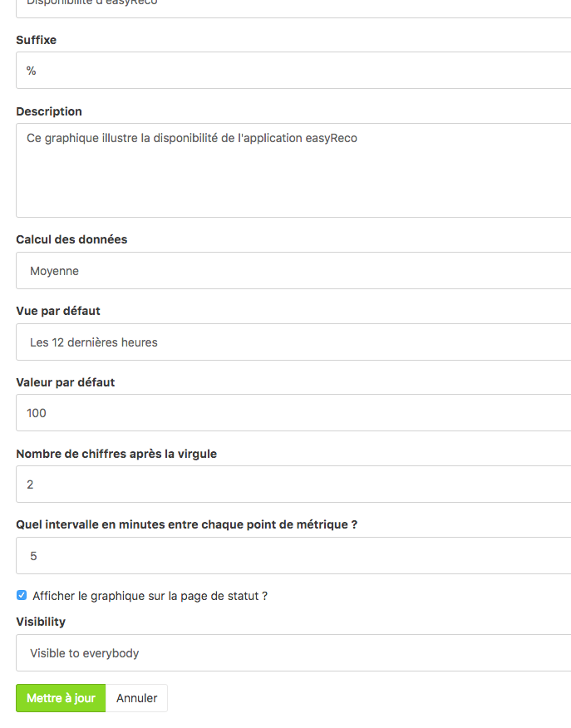This screenshot has width=571, height=728.
Task: Uncheck afficher le graphique sur la page
Action: pyautogui.click(x=21, y=595)
